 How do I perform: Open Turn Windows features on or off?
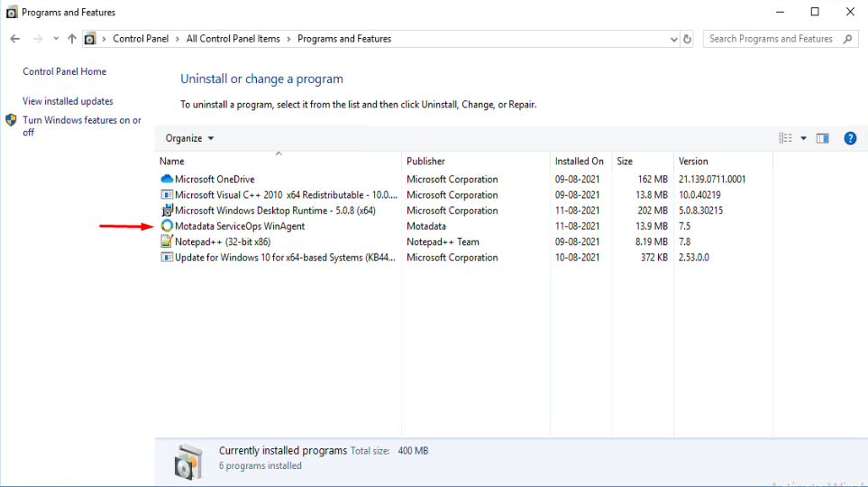point(82,126)
